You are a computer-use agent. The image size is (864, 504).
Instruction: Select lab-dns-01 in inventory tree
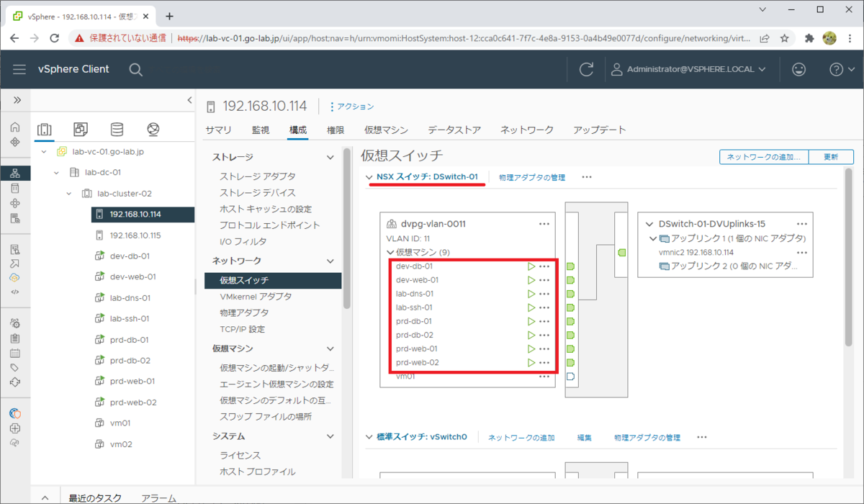click(x=130, y=298)
